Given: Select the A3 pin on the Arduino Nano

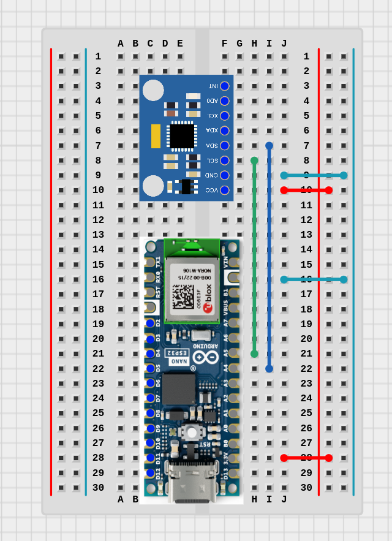Looking at the screenshot, I should (x=233, y=383).
